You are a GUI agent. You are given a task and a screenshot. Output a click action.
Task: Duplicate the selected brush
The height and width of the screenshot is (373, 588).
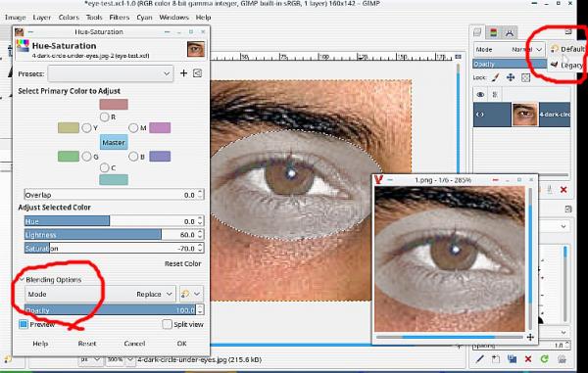click(512, 359)
